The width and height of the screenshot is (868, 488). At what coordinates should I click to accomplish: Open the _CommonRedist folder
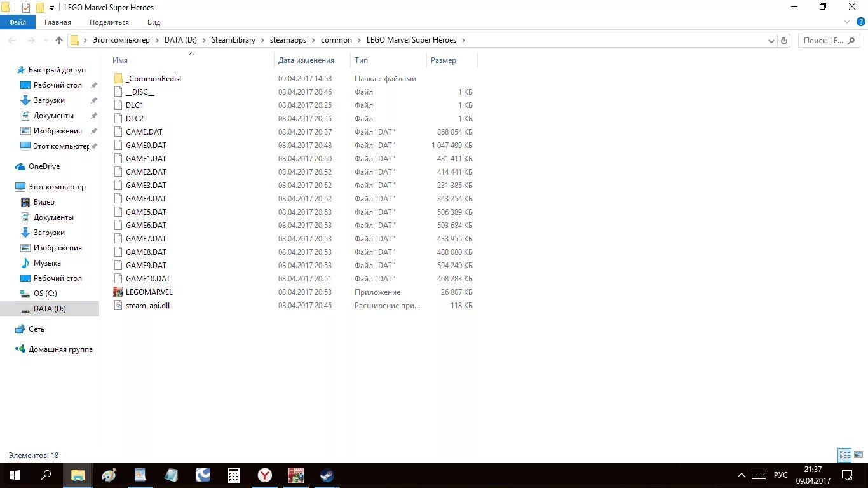[x=154, y=79]
